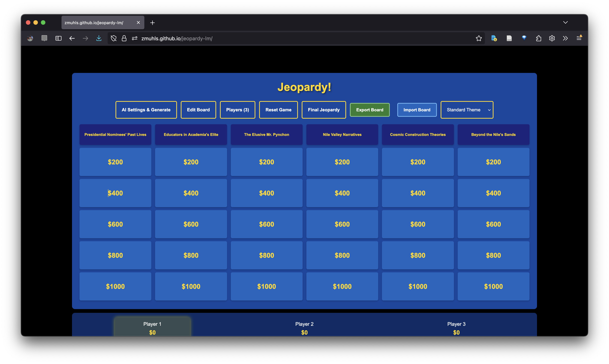The width and height of the screenshot is (609, 364).
Task: Open the extensions puzzle-piece icon
Action: coord(538,38)
